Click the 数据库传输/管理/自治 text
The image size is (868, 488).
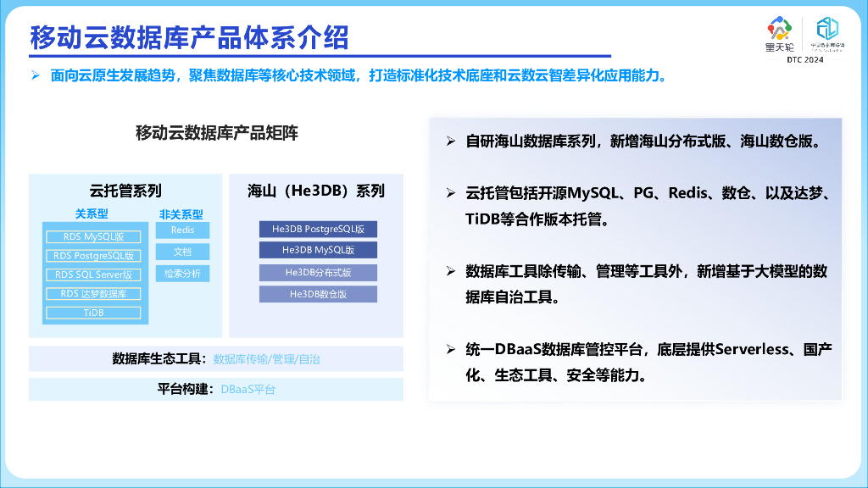tap(267, 359)
